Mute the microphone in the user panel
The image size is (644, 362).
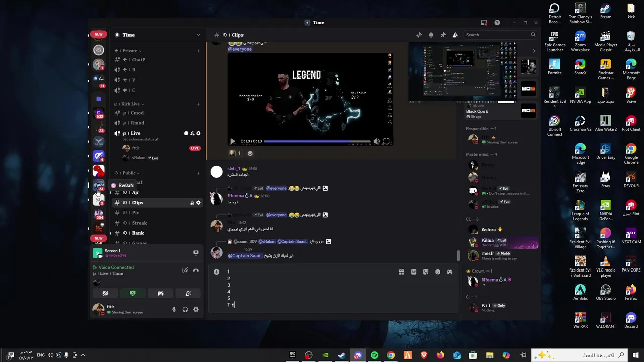pos(174,310)
